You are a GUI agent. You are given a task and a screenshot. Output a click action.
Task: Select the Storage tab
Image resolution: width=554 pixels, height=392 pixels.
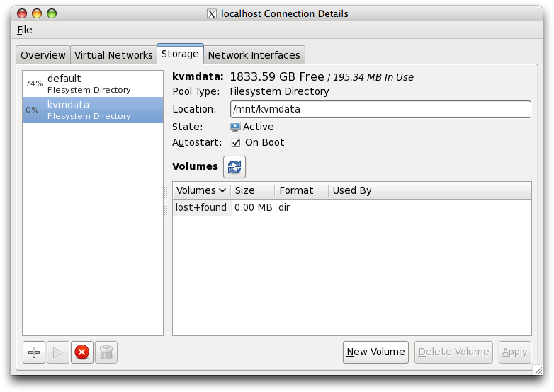coord(180,54)
